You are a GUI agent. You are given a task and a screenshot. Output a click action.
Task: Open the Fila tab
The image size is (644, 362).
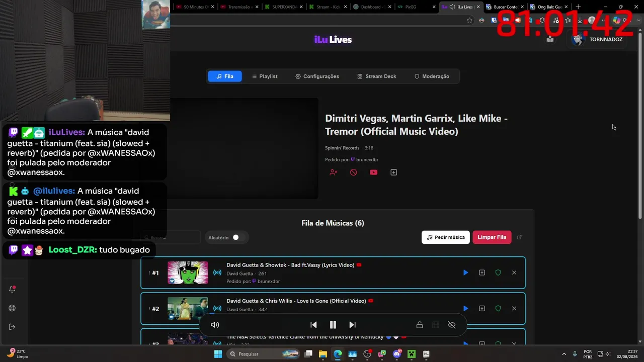tap(224, 76)
